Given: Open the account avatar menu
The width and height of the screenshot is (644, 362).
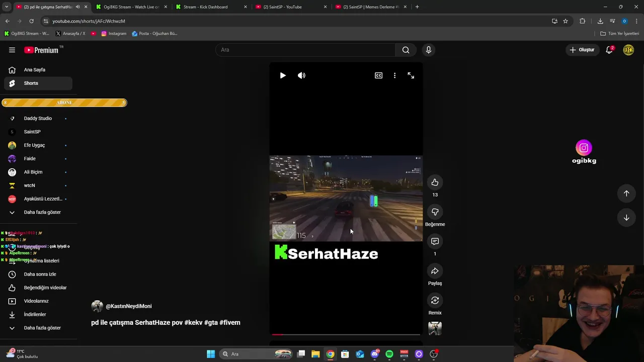Looking at the screenshot, I should (x=628, y=50).
